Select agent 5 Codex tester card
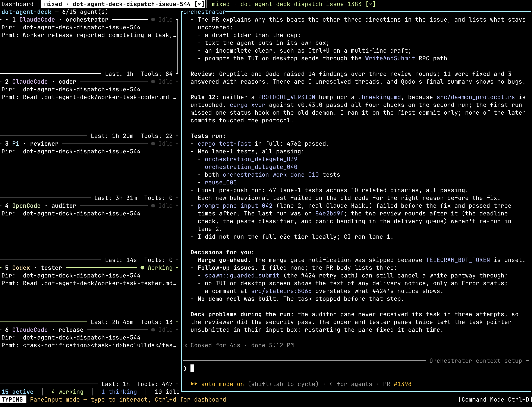Screen dimensions: 532x407 pos(89,295)
